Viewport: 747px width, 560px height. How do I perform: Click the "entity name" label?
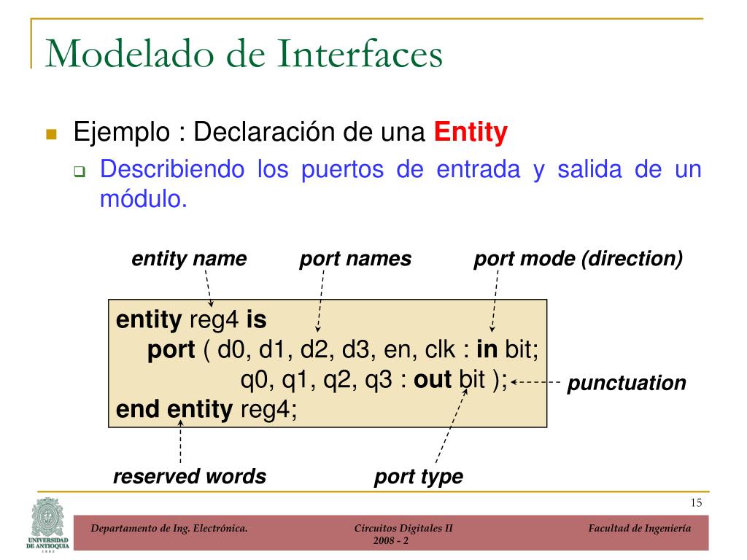coord(189,259)
